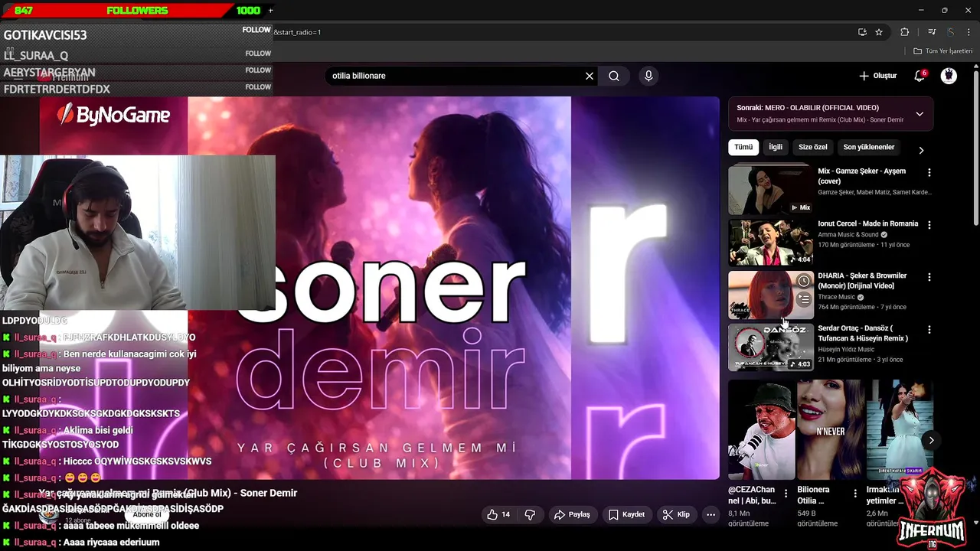This screenshot has width=980, height=551.
Task: Open options for DHARIA Şeker & Browniler video
Action: (929, 277)
